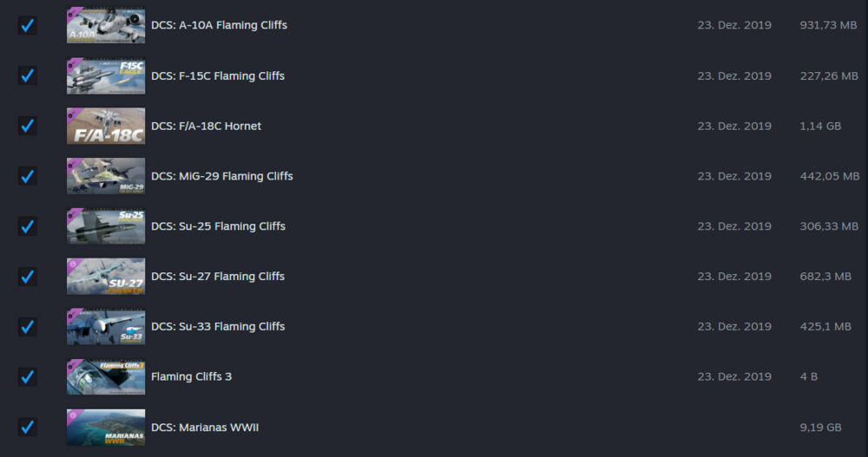Click the Marianas WWII map thumbnail
Screen dimensions: 868x457
pos(106,427)
